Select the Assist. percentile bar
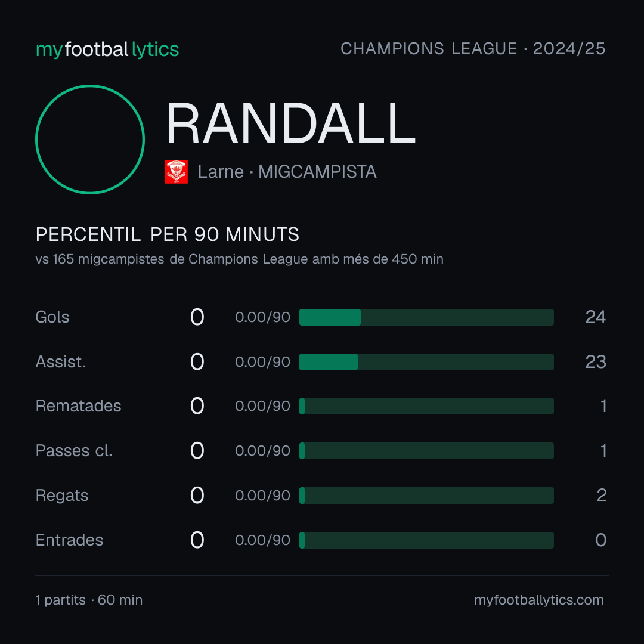 point(426,362)
